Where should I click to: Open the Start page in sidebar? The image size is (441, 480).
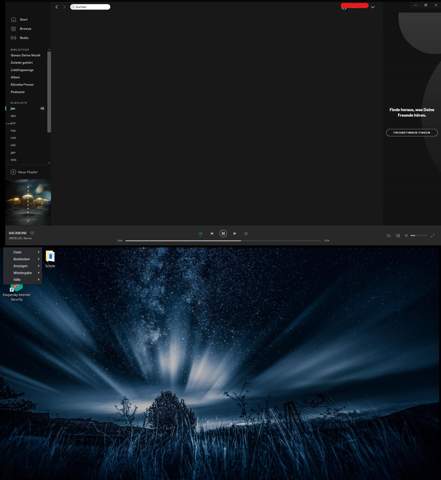coord(20,20)
